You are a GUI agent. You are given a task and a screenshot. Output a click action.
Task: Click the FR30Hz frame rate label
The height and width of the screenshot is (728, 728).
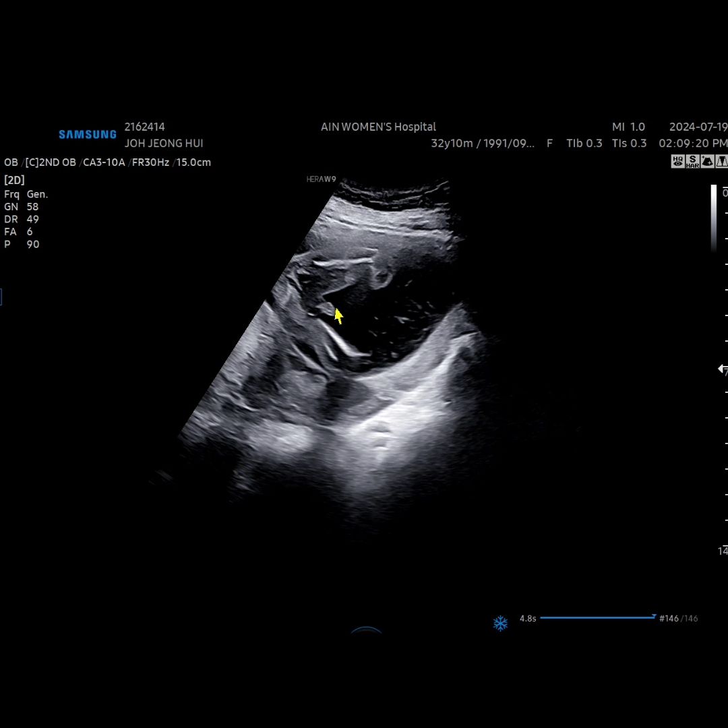tap(150, 162)
